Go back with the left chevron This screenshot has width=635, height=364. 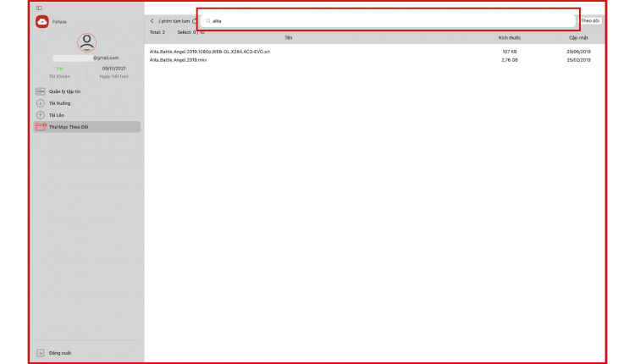(x=152, y=21)
